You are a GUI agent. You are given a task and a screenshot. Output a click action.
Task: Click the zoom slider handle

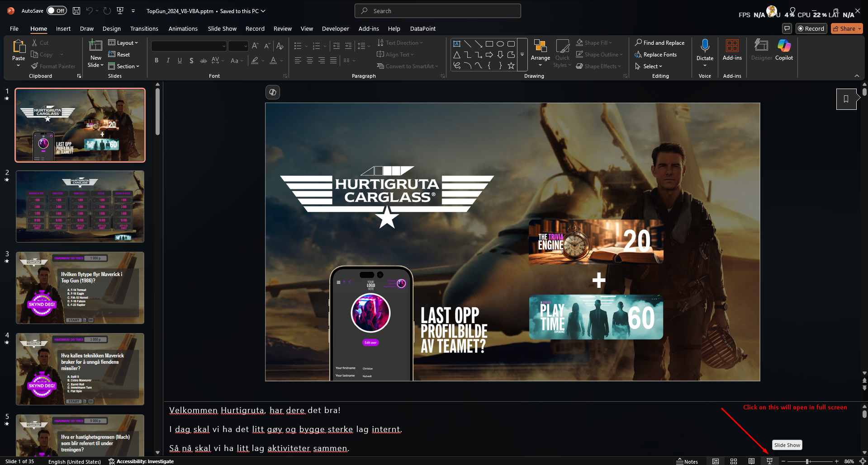click(x=807, y=461)
